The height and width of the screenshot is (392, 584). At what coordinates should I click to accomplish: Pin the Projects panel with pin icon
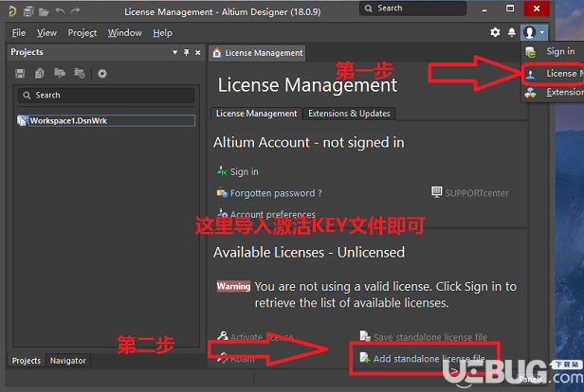click(x=186, y=52)
